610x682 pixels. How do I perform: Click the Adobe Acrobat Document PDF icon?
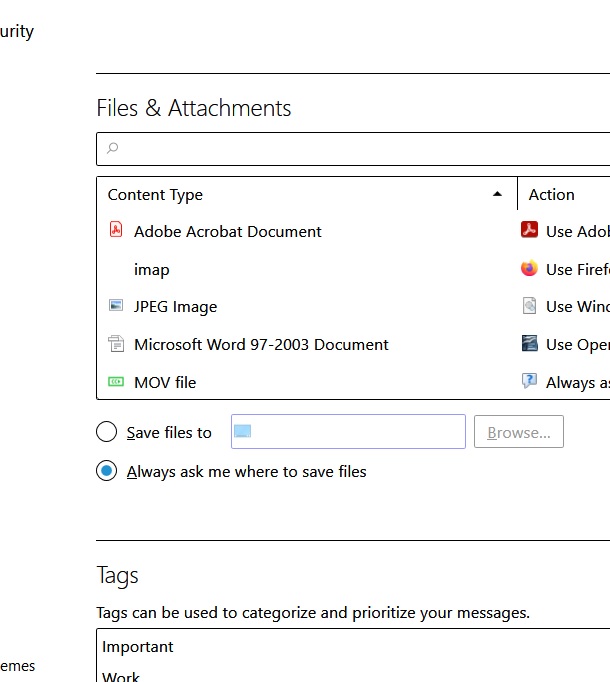tap(116, 231)
